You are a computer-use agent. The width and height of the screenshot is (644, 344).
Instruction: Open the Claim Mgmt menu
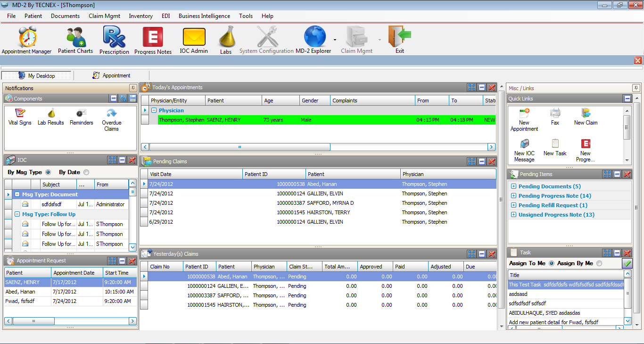[x=105, y=16]
